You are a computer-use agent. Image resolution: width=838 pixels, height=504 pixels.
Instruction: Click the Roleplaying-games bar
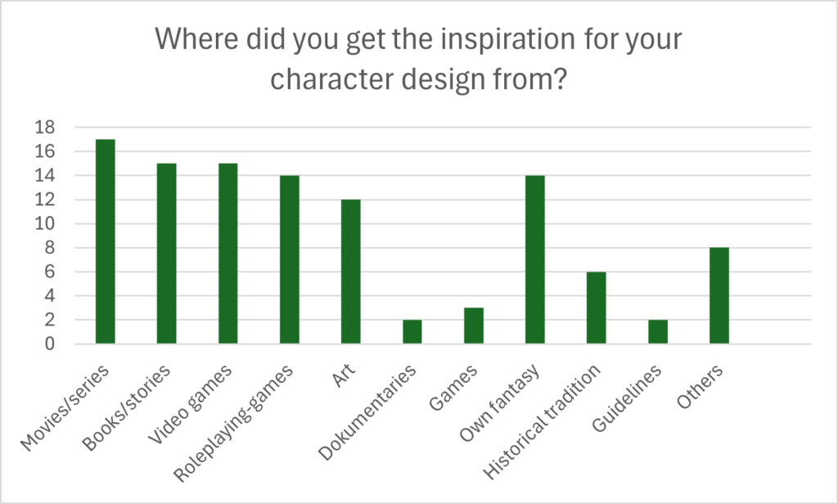[x=290, y=259]
